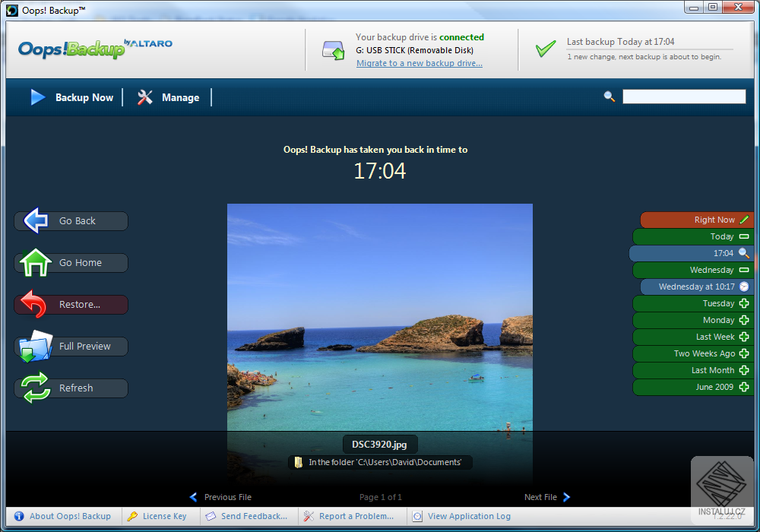Image resolution: width=760 pixels, height=532 pixels.
Task: Click the Go Home button label
Action: (x=81, y=262)
